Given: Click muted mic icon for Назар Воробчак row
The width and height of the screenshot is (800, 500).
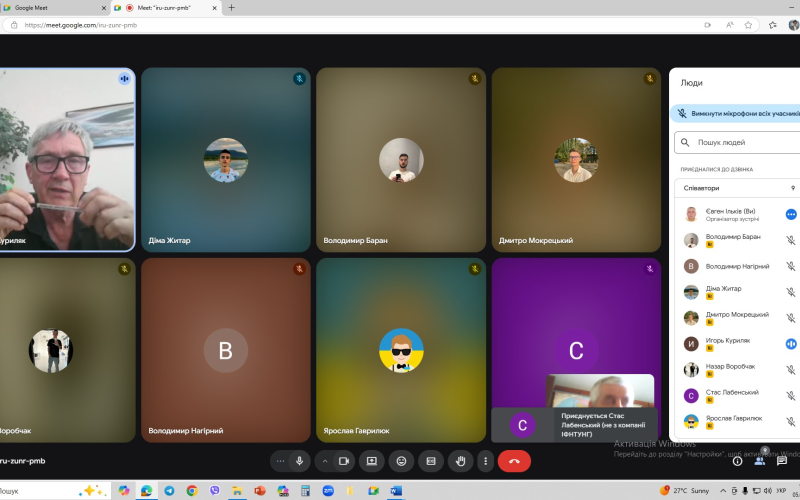Looking at the screenshot, I should 791,370.
